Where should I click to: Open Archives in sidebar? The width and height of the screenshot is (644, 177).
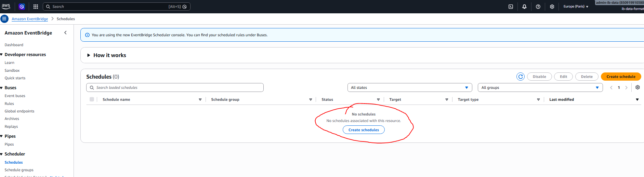click(x=12, y=119)
